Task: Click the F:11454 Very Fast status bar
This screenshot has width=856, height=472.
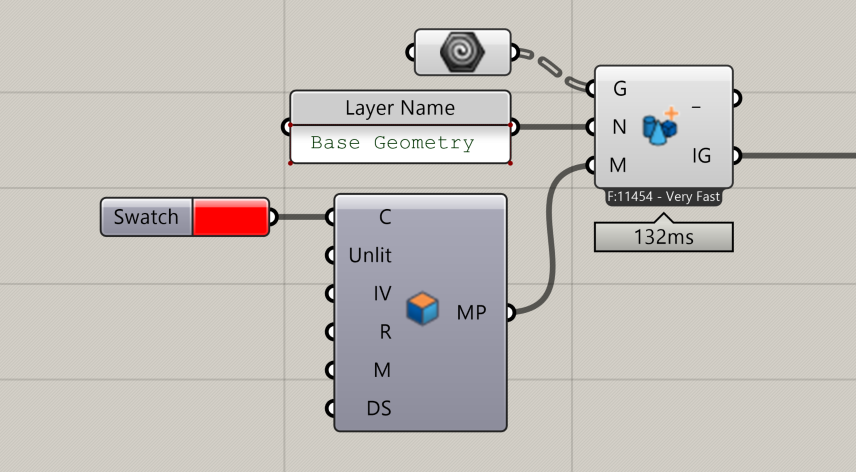Action: click(x=663, y=198)
